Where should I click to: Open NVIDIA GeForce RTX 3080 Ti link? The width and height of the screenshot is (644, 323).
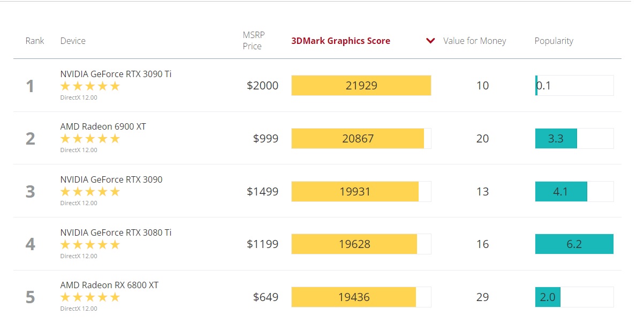pos(116,232)
